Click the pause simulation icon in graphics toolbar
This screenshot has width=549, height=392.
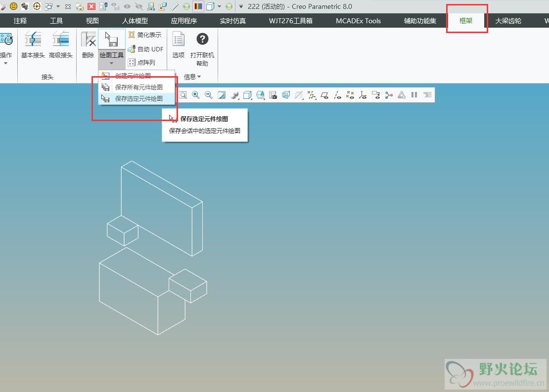414,95
